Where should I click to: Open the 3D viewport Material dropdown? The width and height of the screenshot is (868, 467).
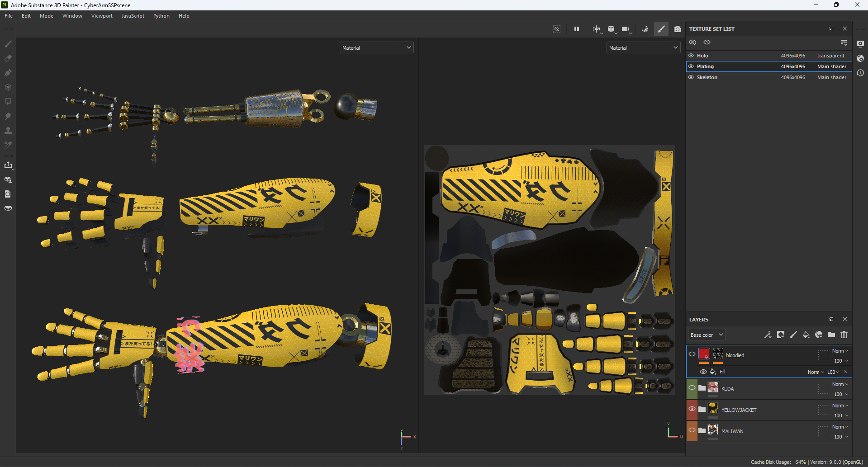[x=376, y=47]
